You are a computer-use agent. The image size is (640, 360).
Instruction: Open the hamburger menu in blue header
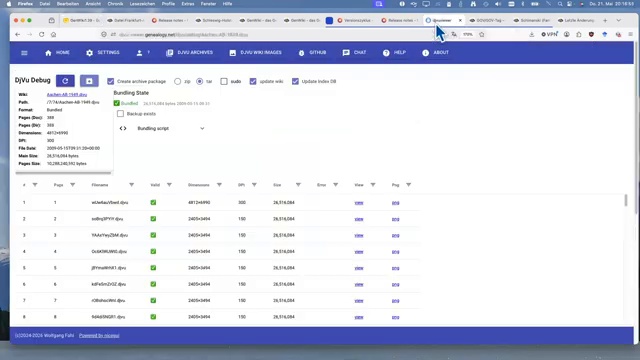click(24, 53)
